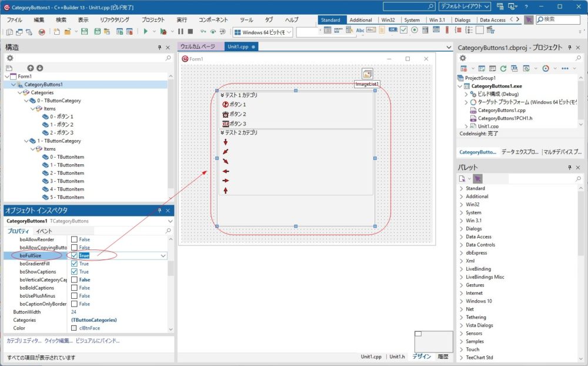
Task: Click the clBtnFace color swatch
Action: [74, 328]
